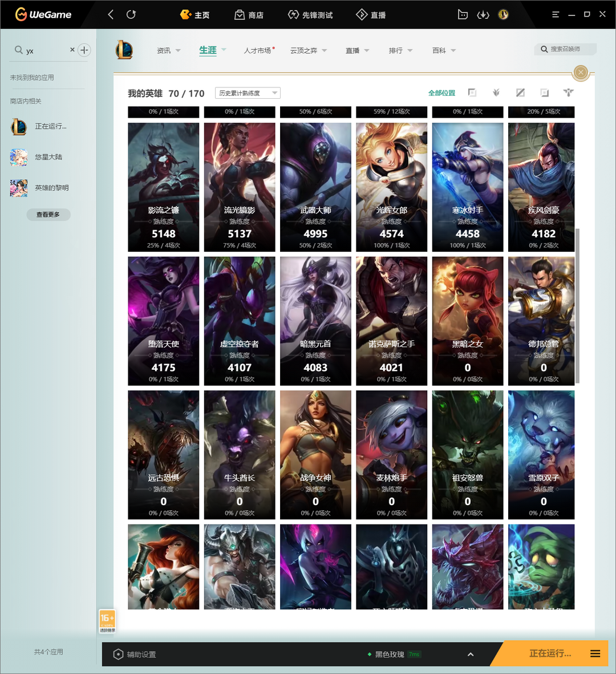
Task: Open the 麦林炮手 hero card
Action: pyautogui.click(x=392, y=455)
